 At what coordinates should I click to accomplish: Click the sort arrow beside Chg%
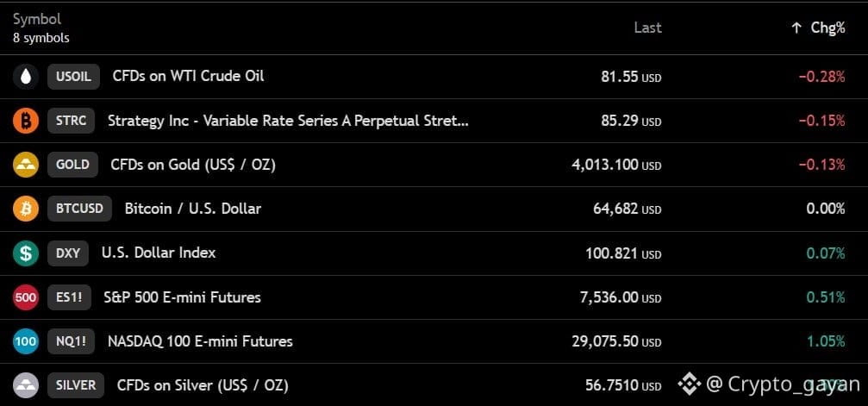coord(796,28)
